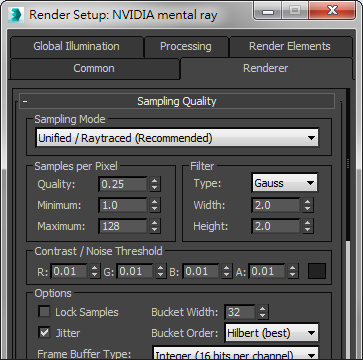This screenshot has width=363, height=360.
Task: Select the Renderer tab
Action: coord(266,68)
